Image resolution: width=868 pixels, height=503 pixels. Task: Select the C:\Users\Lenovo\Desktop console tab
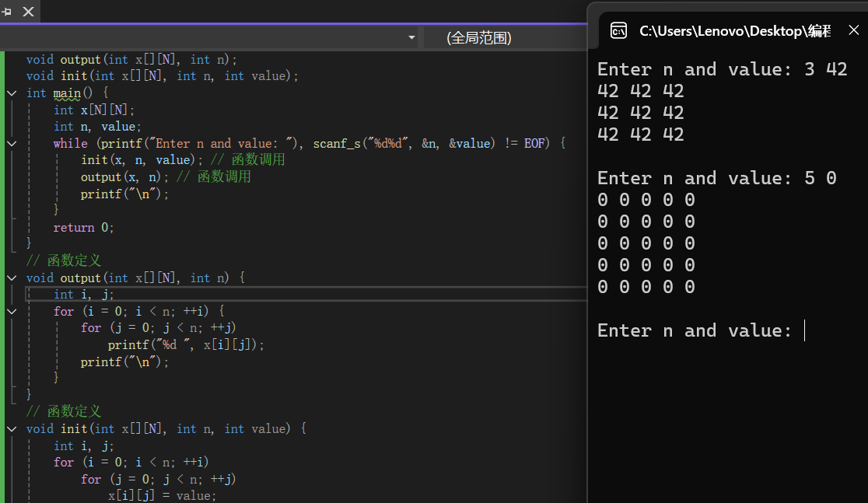point(734,31)
